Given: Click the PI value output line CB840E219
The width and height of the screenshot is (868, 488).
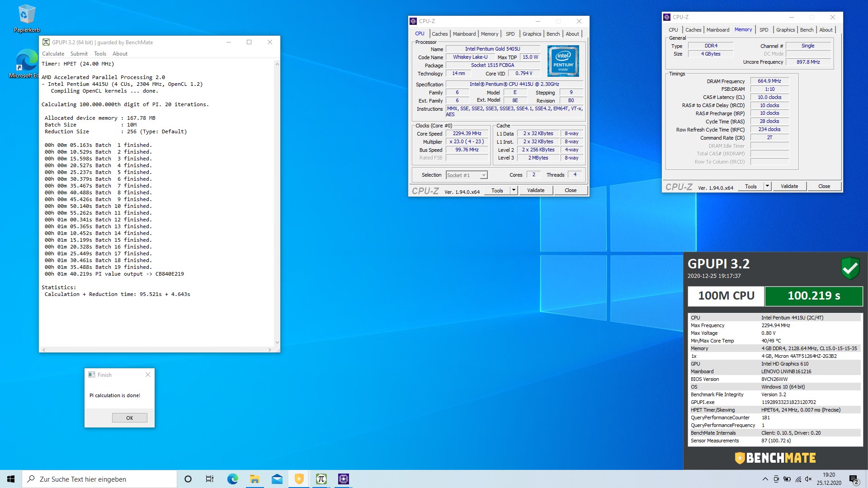Looking at the screenshot, I should click(114, 274).
